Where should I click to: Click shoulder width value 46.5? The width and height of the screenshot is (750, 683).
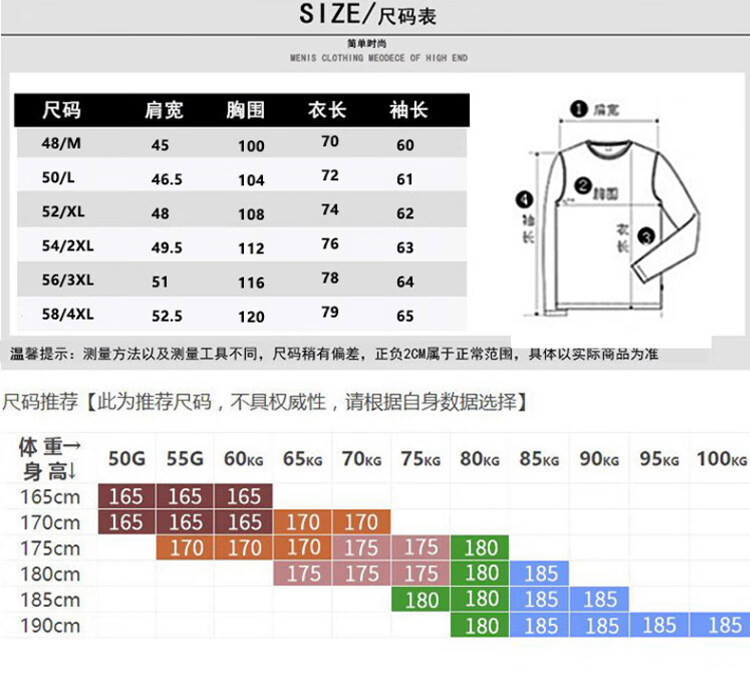tap(167, 179)
